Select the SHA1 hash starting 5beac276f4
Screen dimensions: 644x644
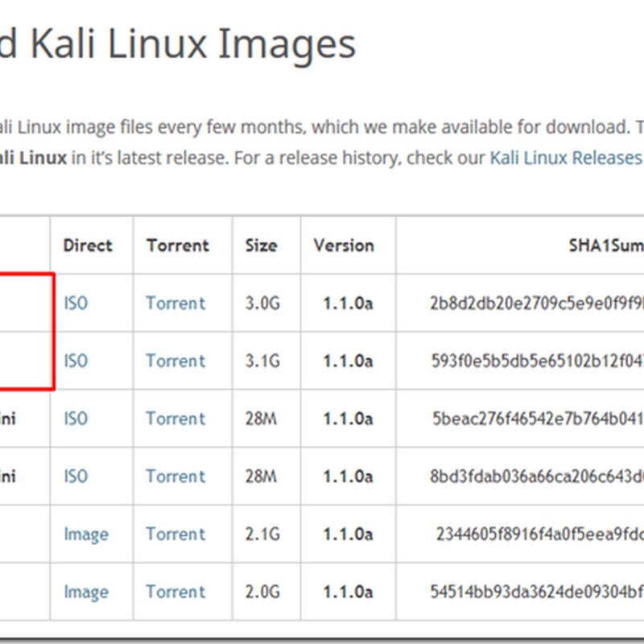point(538,419)
